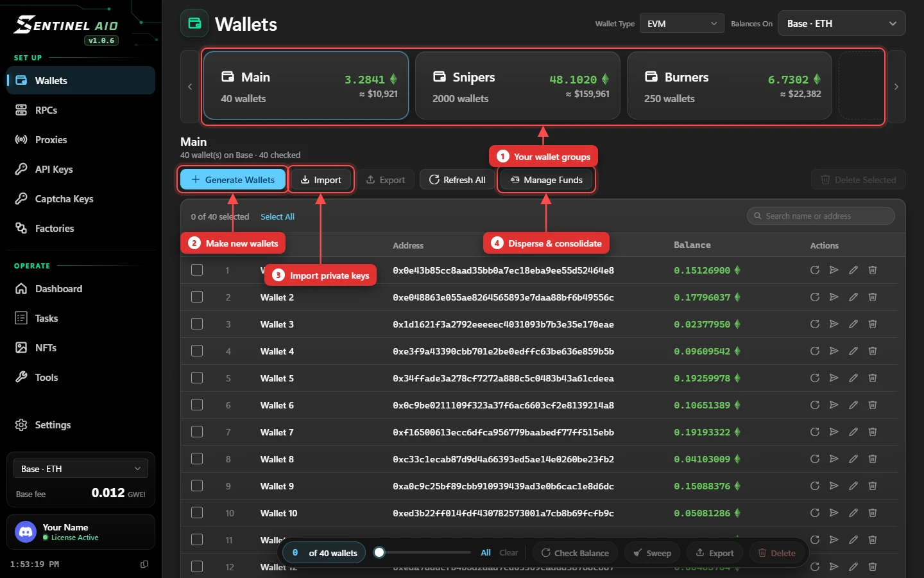The image size is (924, 578).
Task: Delete trash icon in Wallet 5 row
Action: [x=872, y=378]
